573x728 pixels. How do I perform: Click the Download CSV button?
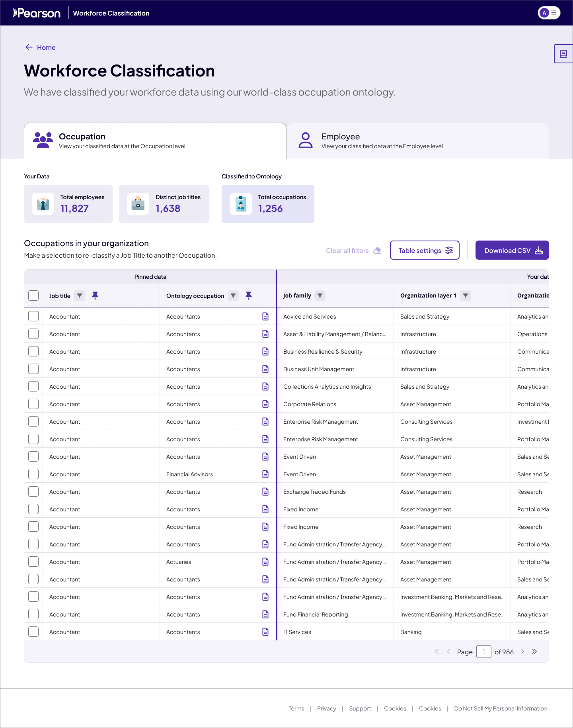pyautogui.click(x=512, y=250)
